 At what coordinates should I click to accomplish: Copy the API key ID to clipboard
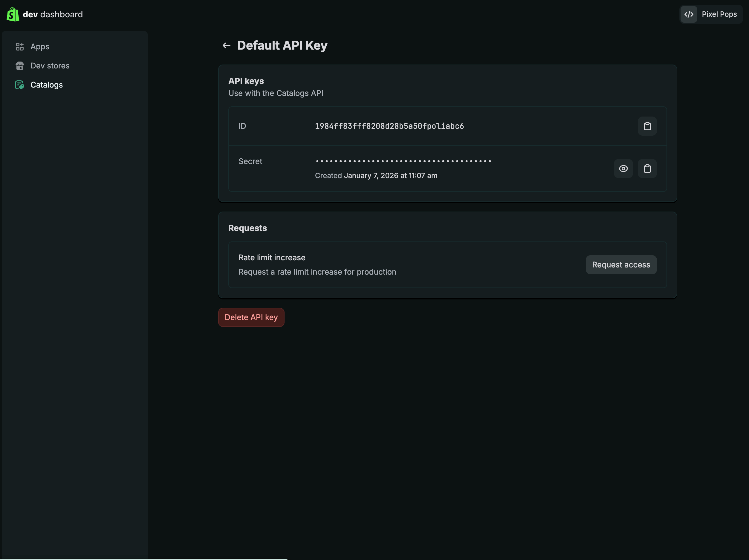647,126
